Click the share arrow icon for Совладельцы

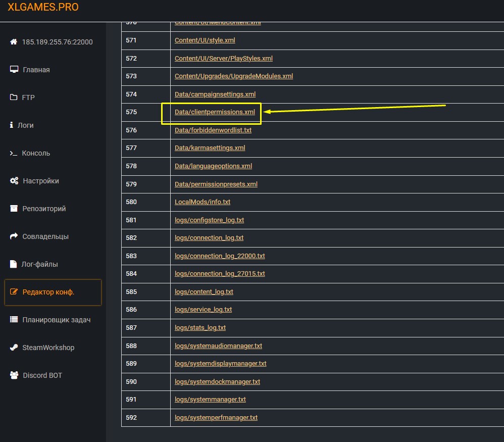[x=14, y=236]
